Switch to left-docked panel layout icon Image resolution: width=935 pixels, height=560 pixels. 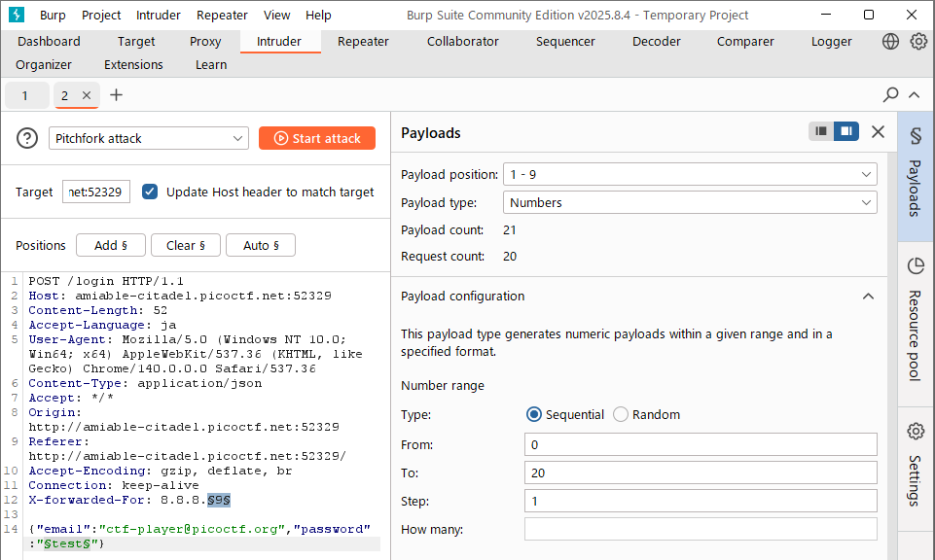click(821, 131)
